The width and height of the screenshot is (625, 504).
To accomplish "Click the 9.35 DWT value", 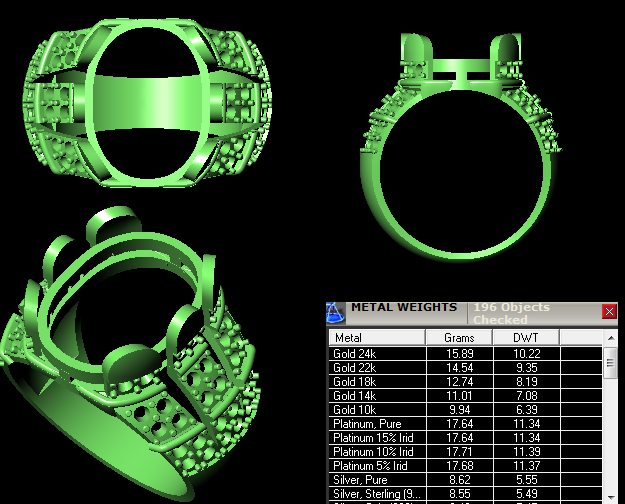I will 527,368.
